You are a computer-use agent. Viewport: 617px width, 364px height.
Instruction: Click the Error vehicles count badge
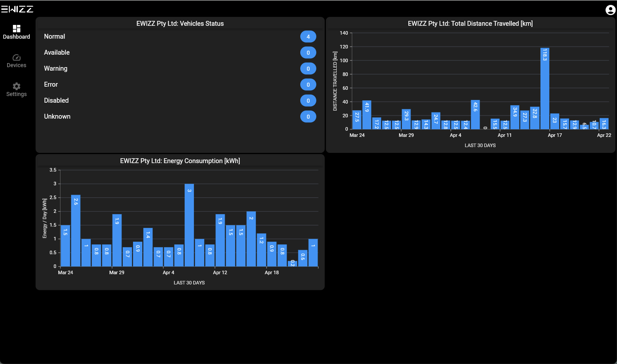(308, 85)
